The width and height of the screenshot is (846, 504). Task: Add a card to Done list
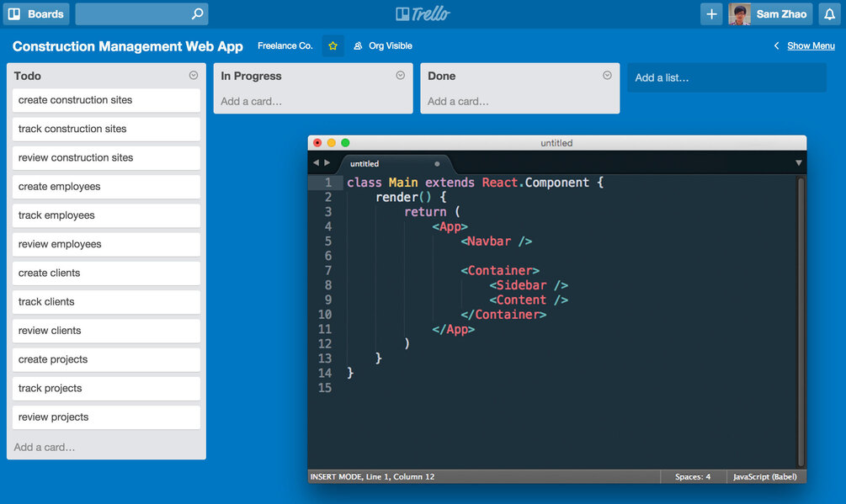click(x=458, y=101)
